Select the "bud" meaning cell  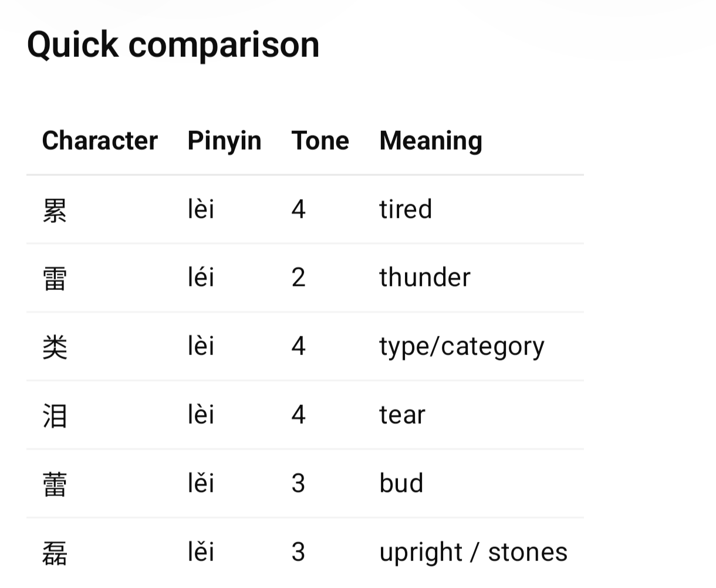[401, 484]
